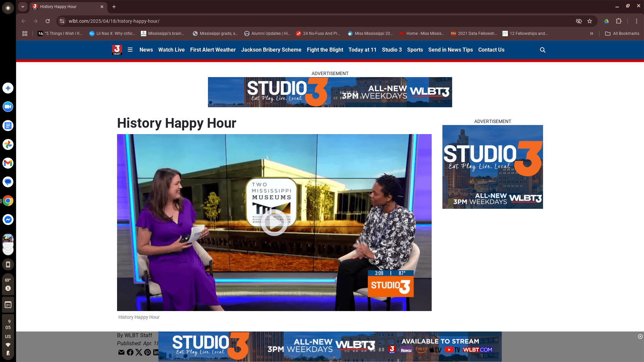Click the tracking protection eye icon

coord(579,21)
